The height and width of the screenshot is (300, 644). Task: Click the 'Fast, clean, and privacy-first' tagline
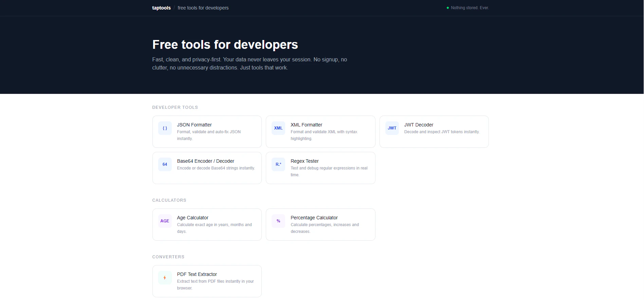pyautogui.click(x=250, y=63)
